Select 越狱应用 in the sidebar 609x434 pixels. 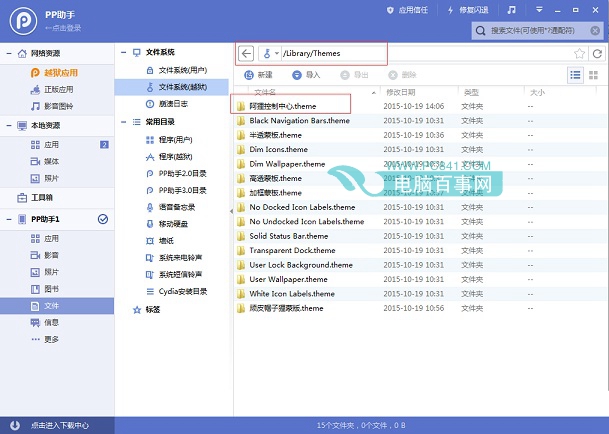(58, 73)
